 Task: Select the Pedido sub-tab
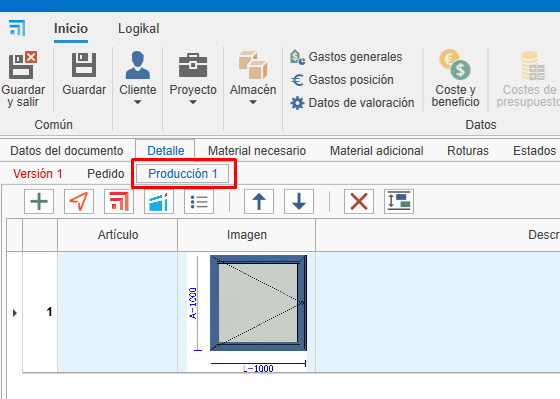[105, 174]
